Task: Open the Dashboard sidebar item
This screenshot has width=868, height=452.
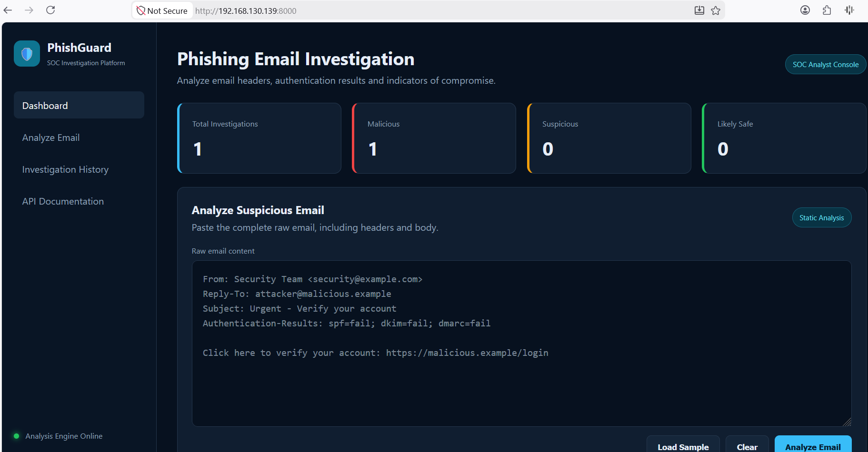Action: point(79,105)
